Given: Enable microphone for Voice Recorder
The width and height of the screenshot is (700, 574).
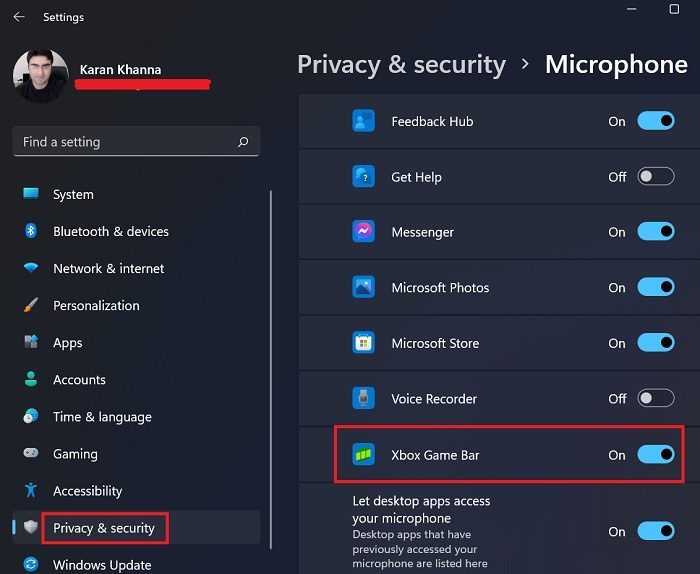Looking at the screenshot, I should pyautogui.click(x=656, y=399).
